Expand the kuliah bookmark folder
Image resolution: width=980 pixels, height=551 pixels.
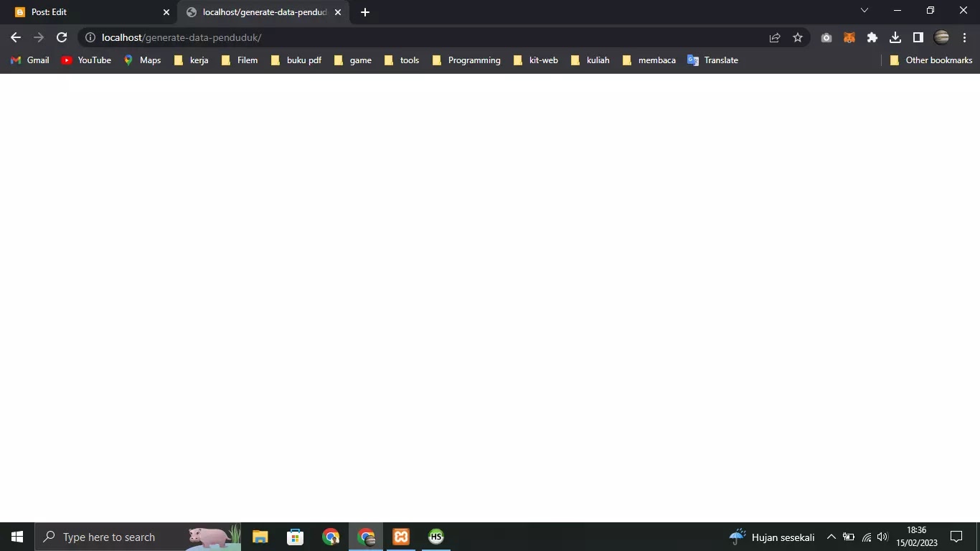click(590, 60)
